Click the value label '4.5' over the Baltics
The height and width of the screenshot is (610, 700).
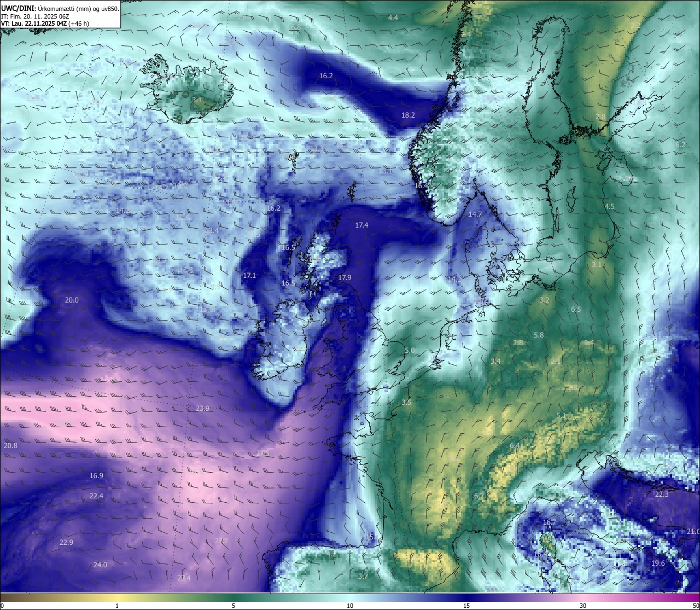(610, 207)
